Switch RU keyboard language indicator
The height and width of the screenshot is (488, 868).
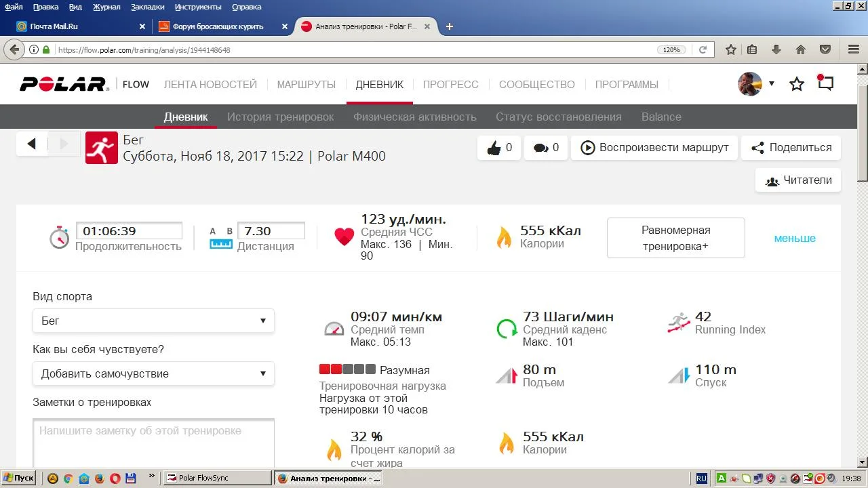pyautogui.click(x=701, y=478)
